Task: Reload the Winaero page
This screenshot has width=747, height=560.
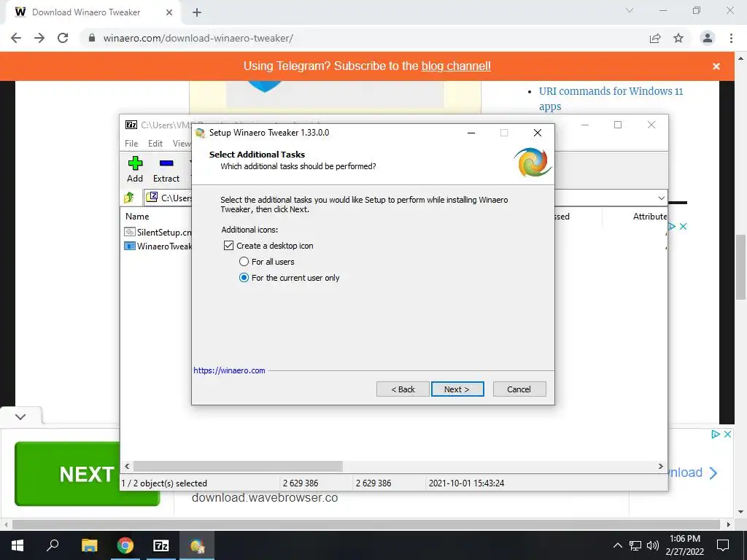Action: [63, 38]
